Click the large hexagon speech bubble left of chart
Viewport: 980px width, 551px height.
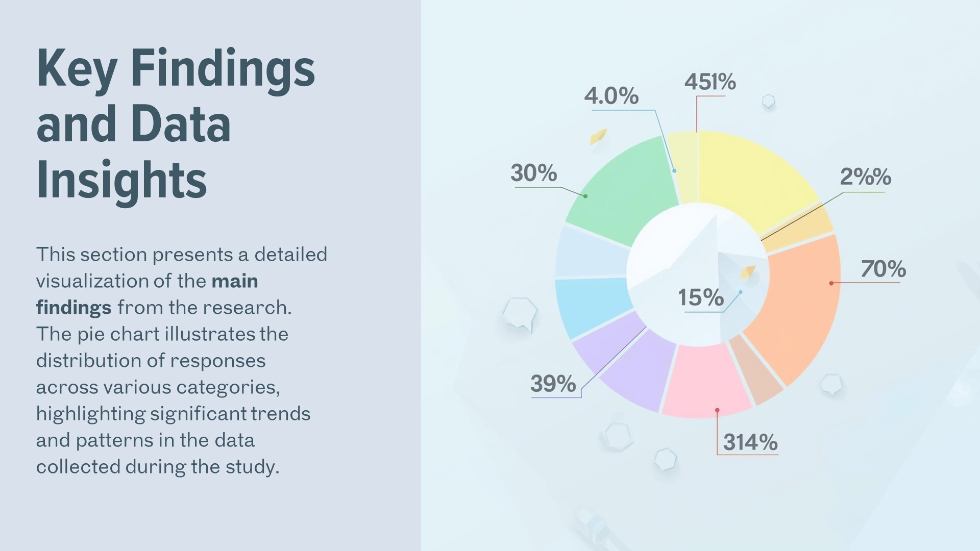point(520,313)
